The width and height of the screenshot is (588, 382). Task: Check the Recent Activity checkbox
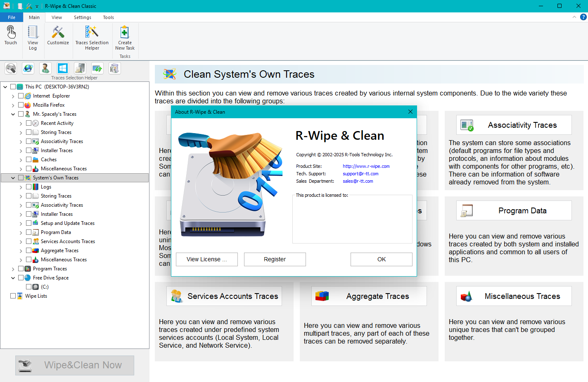click(x=28, y=123)
